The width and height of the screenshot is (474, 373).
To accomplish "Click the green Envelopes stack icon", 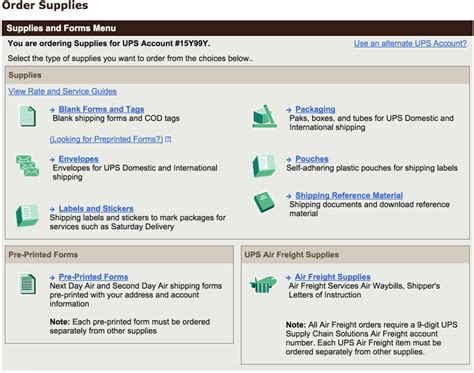I will (x=27, y=166).
